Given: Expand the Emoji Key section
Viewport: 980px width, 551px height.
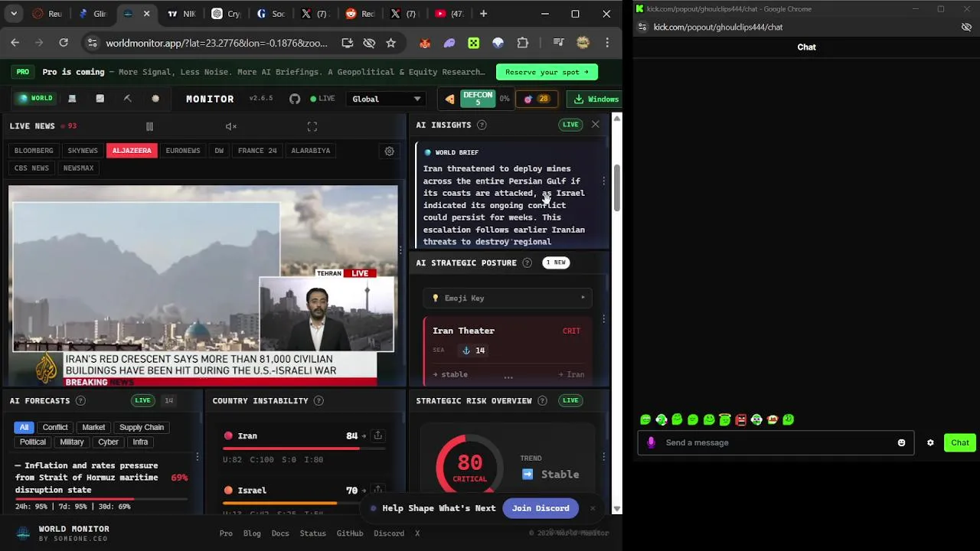Looking at the screenshot, I should (x=508, y=298).
